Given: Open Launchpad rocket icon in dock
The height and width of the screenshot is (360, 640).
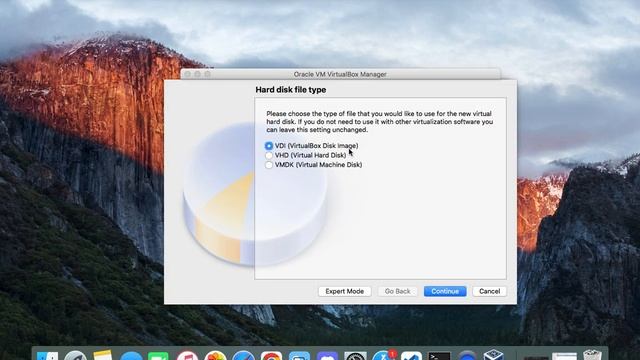Looking at the screenshot, I should 75,356.
